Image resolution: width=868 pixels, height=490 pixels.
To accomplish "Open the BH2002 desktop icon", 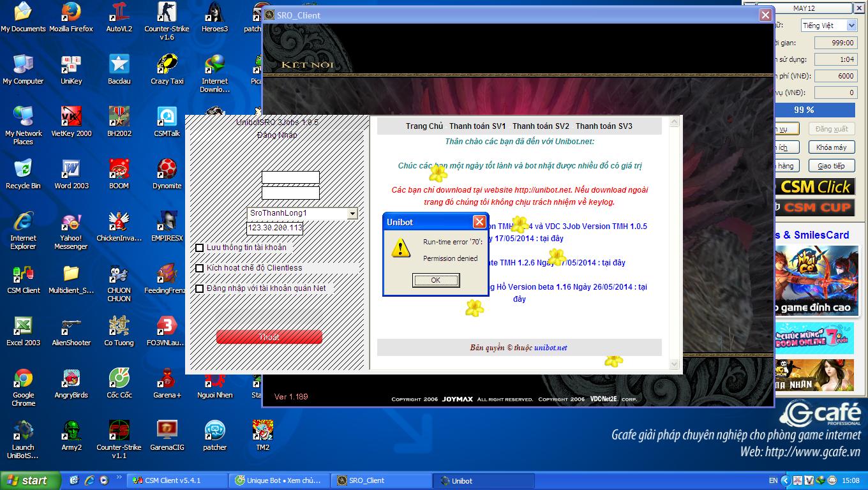I will 119,122.
